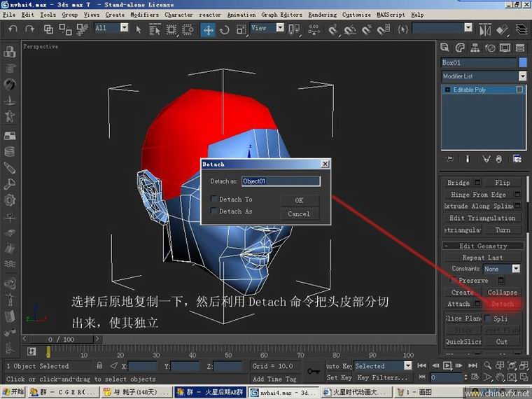Image resolution: width=532 pixels, height=399 pixels.
Task: Click the Redo arrow icon
Action: pos(30,29)
